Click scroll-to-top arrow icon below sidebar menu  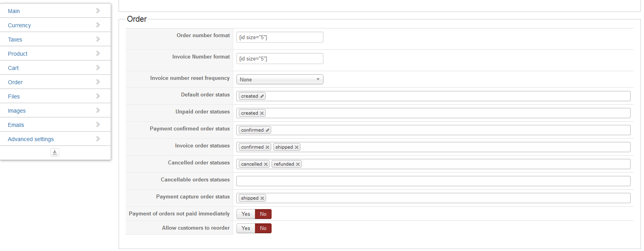click(x=55, y=152)
